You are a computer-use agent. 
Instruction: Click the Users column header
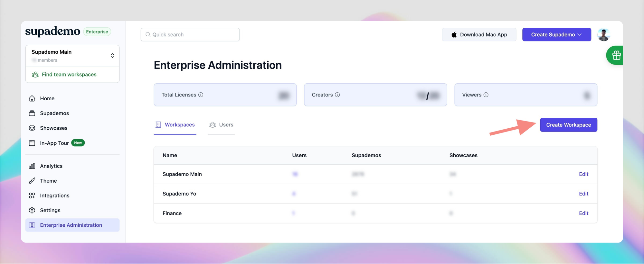click(299, 155)
